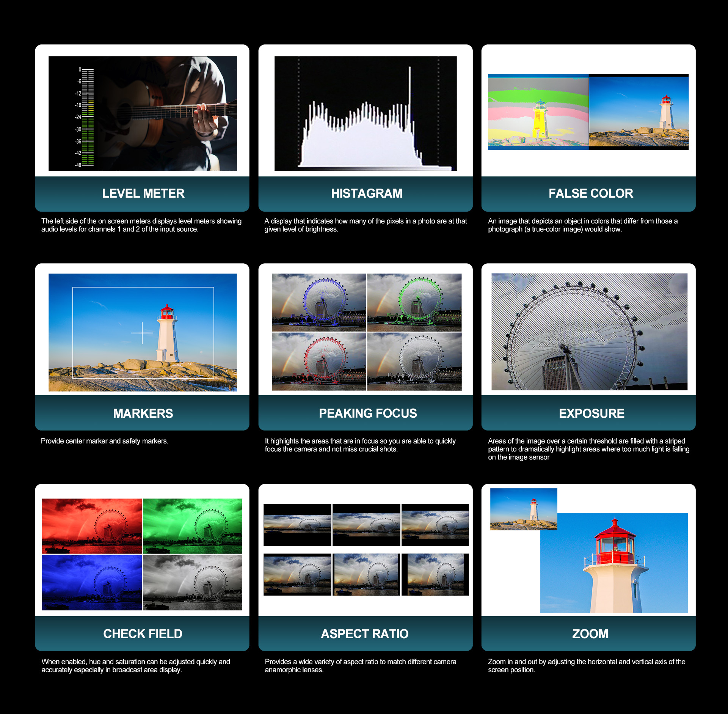Select the FALSE COLOR label banner

click(x=590, y=193)
